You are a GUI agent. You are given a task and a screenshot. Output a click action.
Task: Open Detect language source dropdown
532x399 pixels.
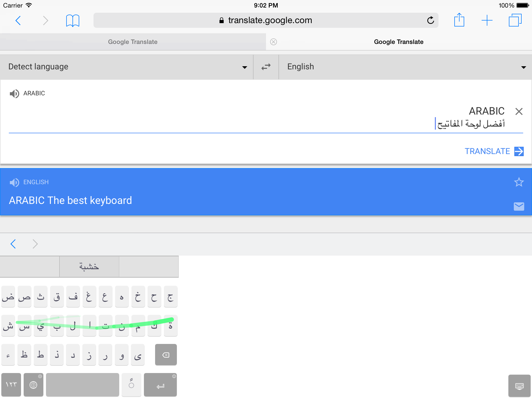coord(127,67)
